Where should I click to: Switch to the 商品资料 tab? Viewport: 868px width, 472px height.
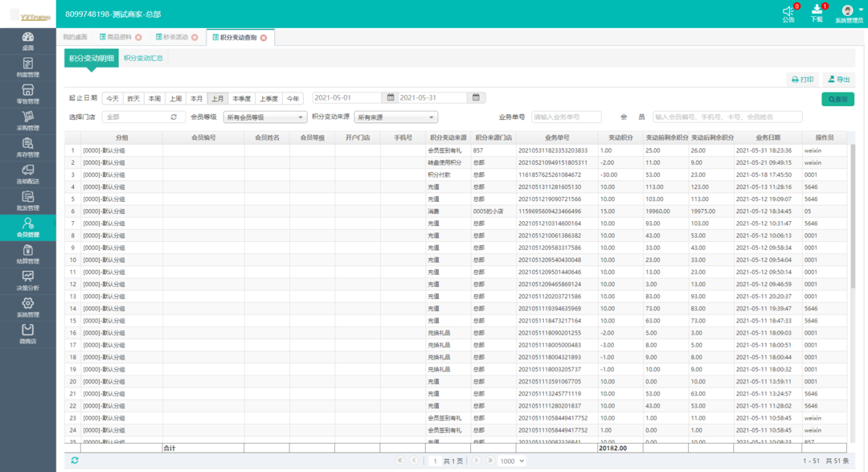(x=119, y=37)
